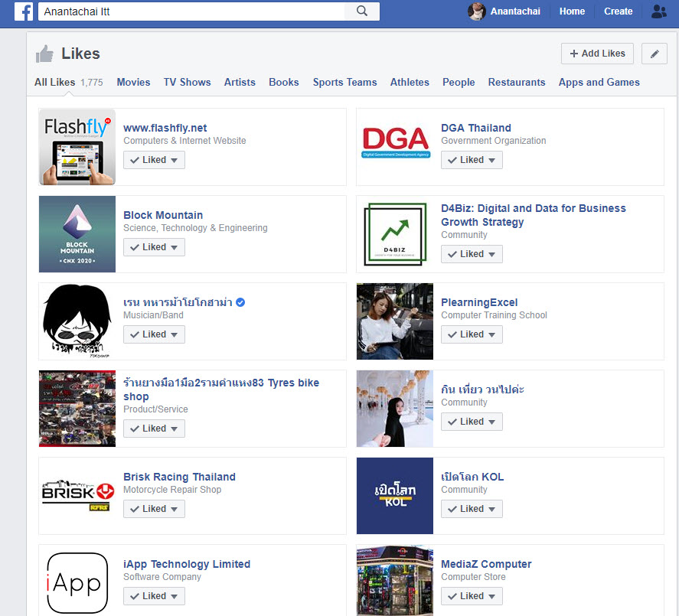Switch to the Athletes tab
Screen dimensions: 679x616
410,82
